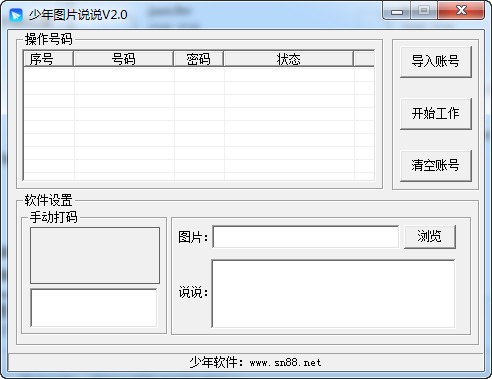Sort by the 号码 column header

124,59
